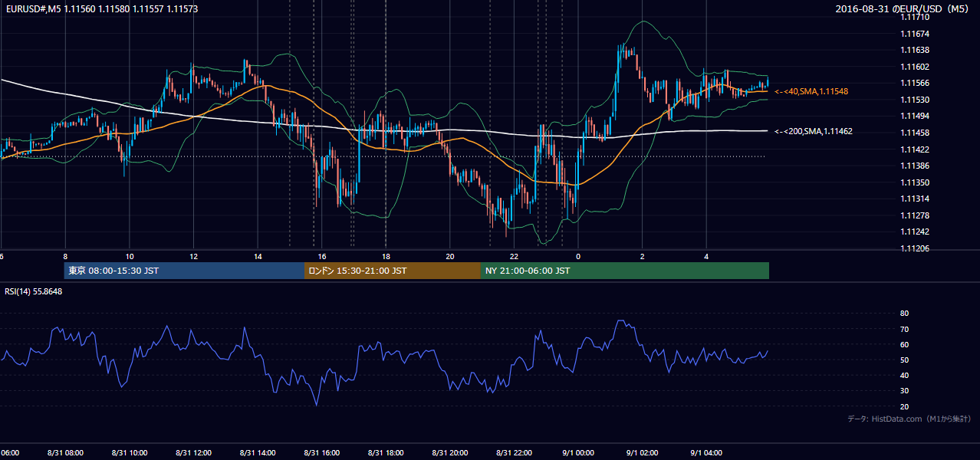Click price axis label 1.11206
980x460 pixels.
pyautogui.click(x=914, y=248)
